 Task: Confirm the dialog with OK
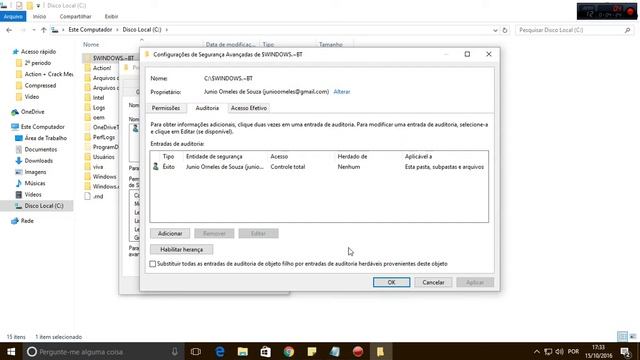coord(391,282)
